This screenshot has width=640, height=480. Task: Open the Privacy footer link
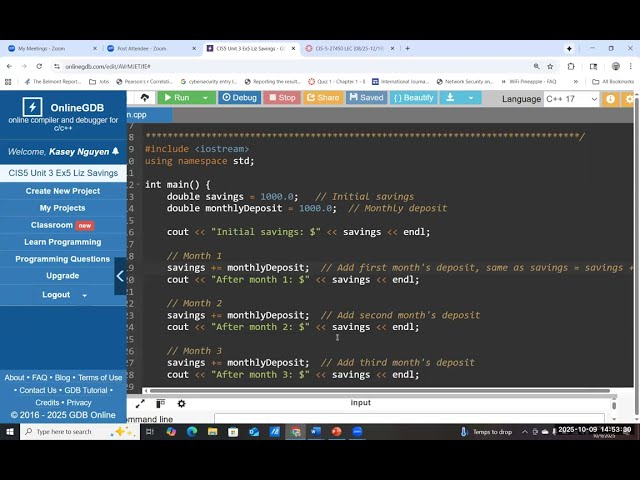pyautogui.click(x=79, y=402)
